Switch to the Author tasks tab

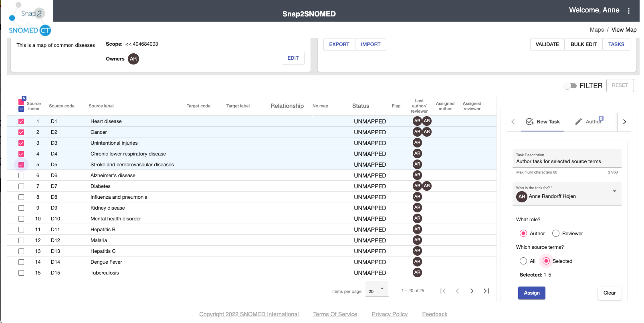click(x=589, y=121)
